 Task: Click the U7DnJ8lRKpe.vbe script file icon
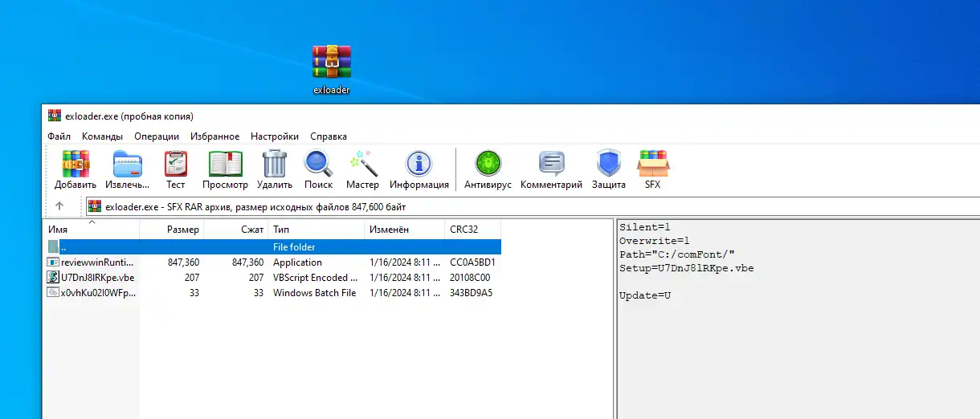pos(54,278)
